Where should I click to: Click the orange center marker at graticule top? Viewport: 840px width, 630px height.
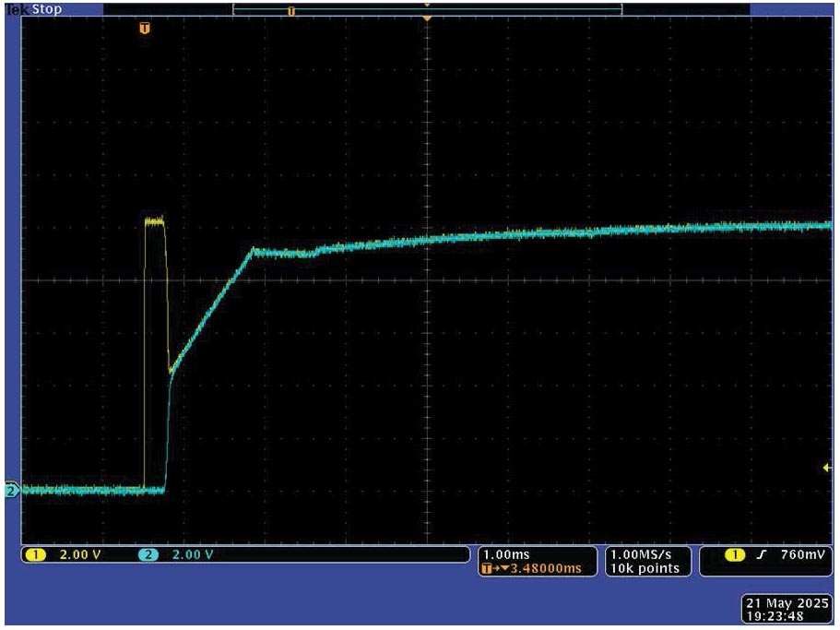(x=426, y=18)
